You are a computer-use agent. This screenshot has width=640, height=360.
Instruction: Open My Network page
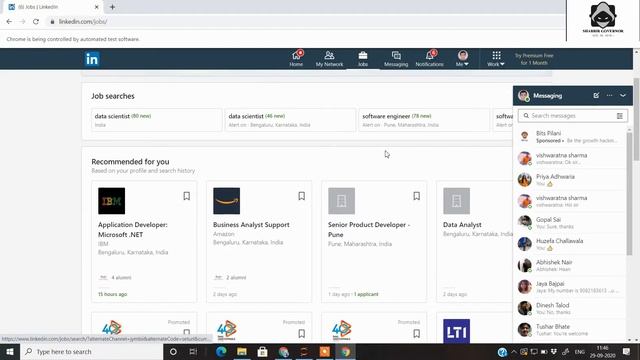coord(329,59)
